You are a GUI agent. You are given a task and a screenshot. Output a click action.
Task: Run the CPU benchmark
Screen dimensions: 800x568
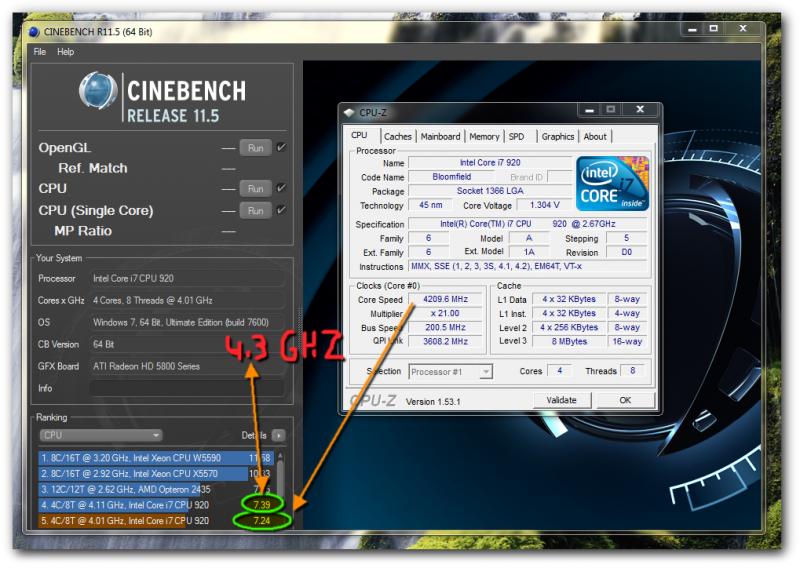click(x=256, y=188)
